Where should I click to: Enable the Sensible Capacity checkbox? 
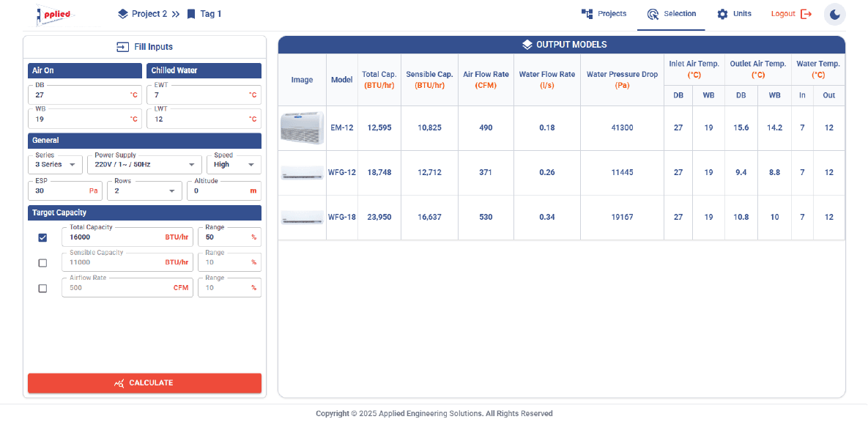42,263
